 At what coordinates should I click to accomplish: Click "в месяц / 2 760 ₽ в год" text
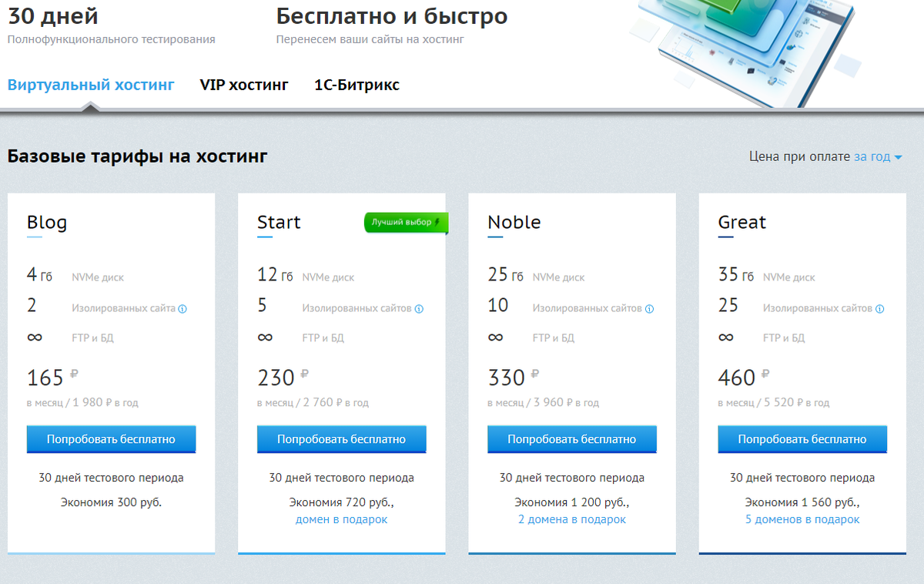click(313, 403)
